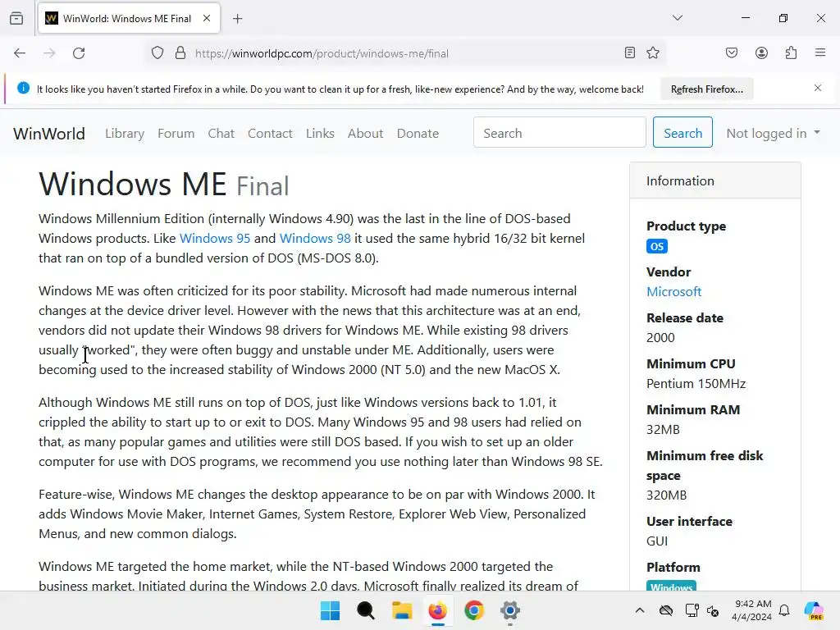Open the About nav link
Viewport: 840px width, 630px height.
[x=365, y=134]
